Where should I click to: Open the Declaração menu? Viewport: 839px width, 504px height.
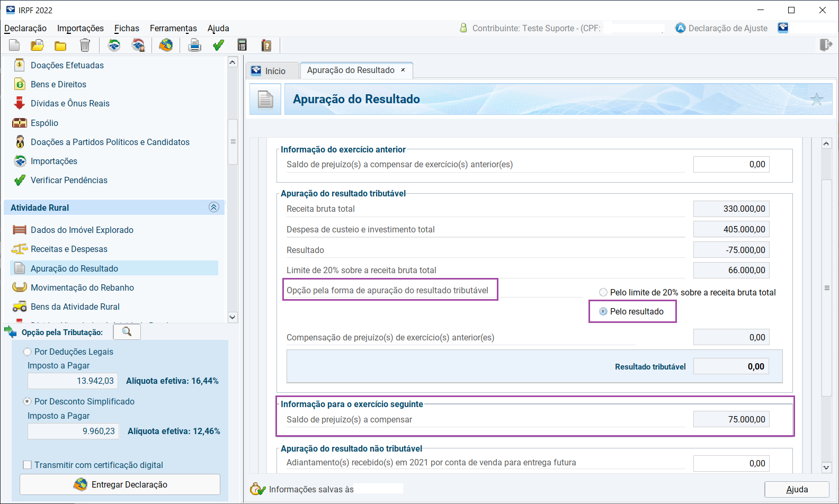(x=25, y=28)
